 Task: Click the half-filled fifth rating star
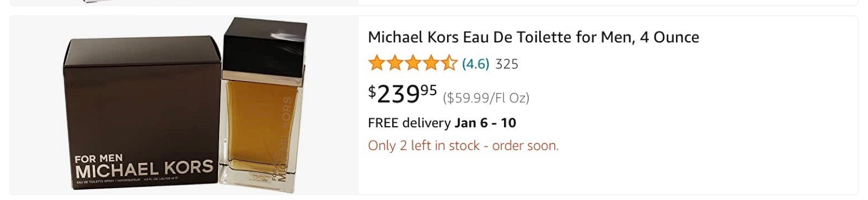[x=448, y=64]
